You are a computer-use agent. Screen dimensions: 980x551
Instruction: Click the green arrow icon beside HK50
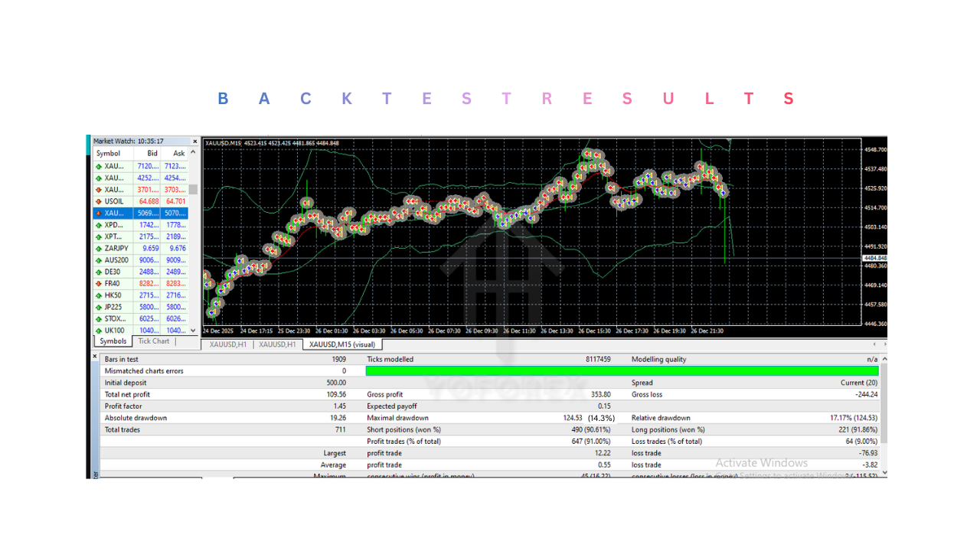coord(99,295)
